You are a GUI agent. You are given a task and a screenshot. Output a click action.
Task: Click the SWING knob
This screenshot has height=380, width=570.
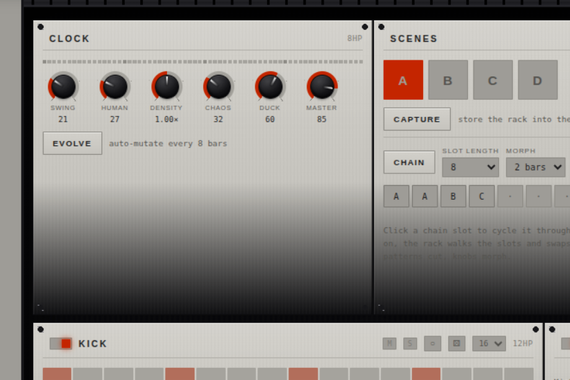[63, 87]
